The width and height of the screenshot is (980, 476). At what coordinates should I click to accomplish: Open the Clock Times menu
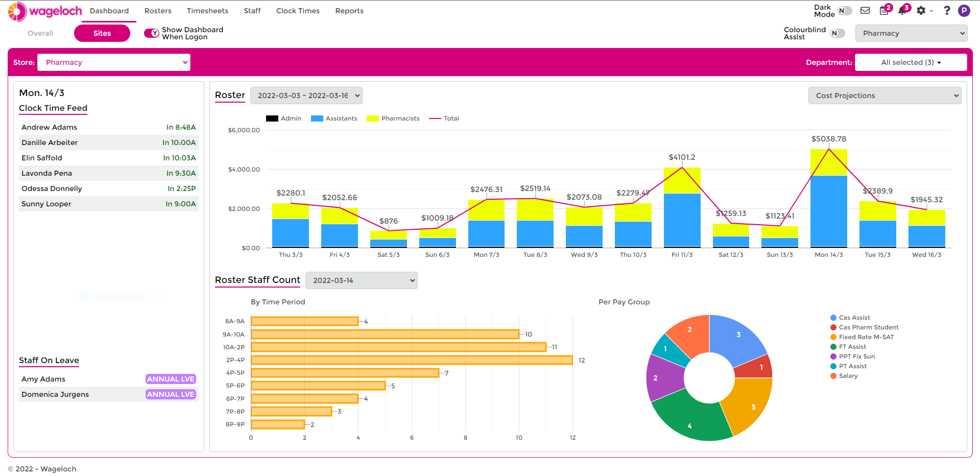(298, 11)
